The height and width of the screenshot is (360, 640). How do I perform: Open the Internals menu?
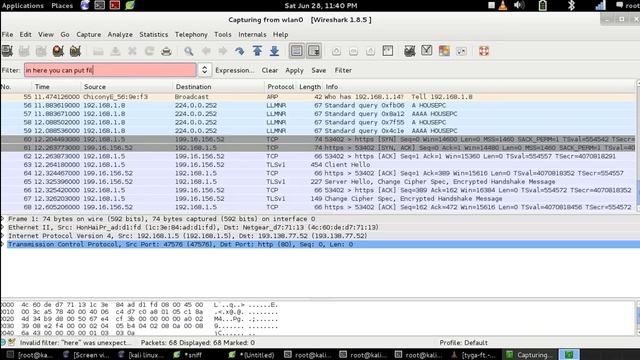point(252,35)
